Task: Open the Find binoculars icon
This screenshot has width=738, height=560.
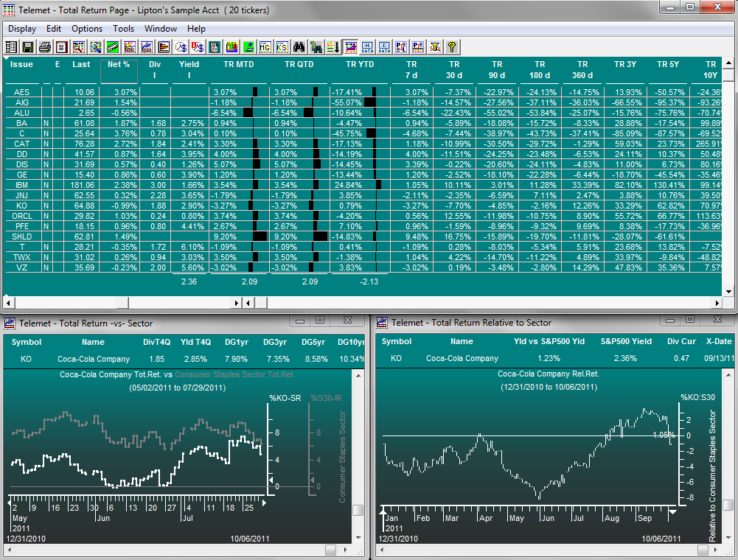Action: pyautogui.click(x=299, y=46)
